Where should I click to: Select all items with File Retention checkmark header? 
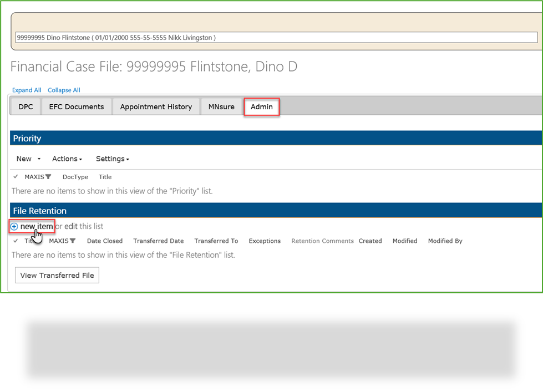pyautogui.click(x=15, y=241)
